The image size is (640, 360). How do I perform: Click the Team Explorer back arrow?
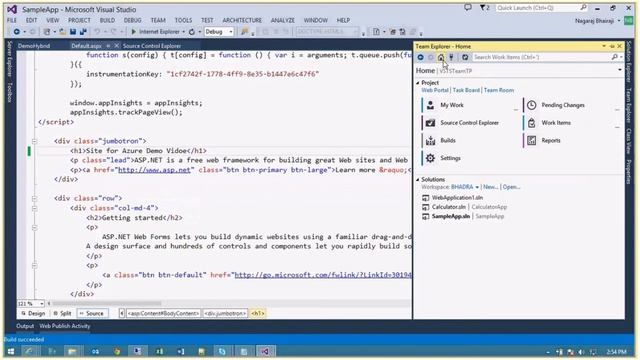point(420,58)
